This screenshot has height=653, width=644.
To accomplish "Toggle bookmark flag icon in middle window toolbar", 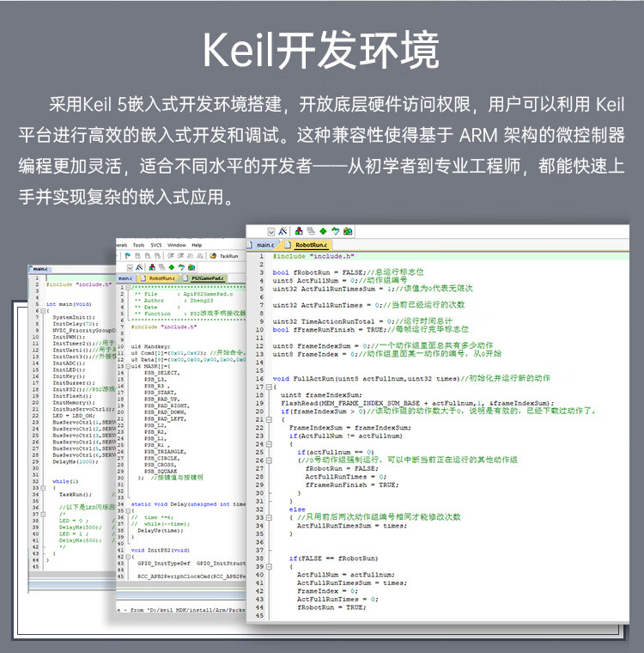I will [127, 256].
